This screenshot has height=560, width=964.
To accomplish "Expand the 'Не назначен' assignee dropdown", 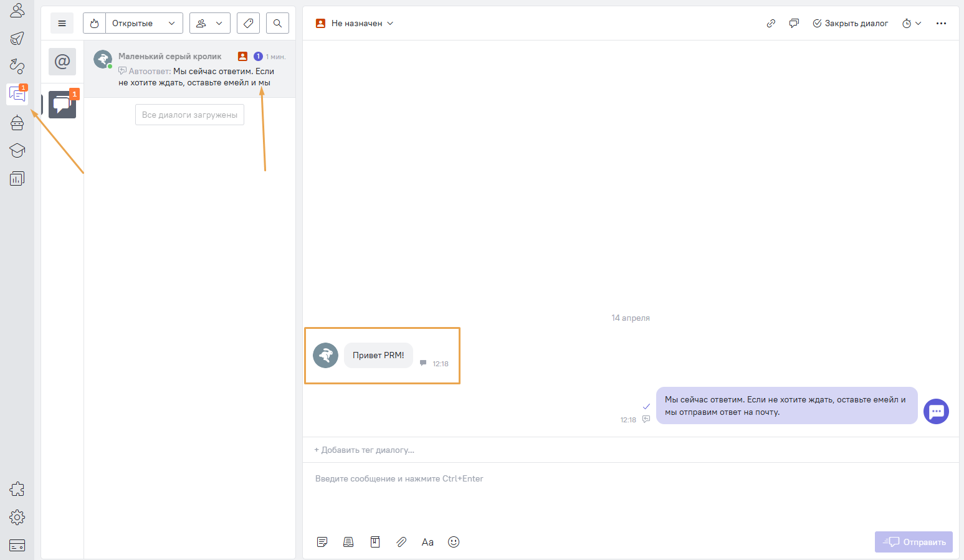I will [x=356, y=24].
